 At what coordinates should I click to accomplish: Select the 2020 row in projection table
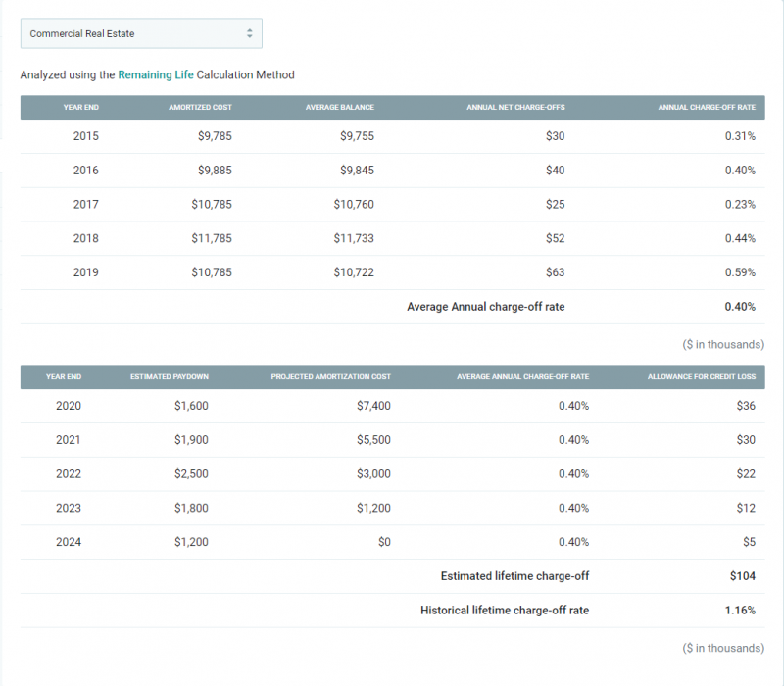pos(392,406)
